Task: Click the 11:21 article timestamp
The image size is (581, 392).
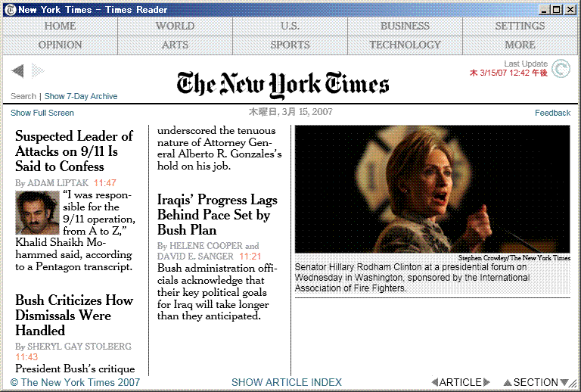Action: pos(250,257)
